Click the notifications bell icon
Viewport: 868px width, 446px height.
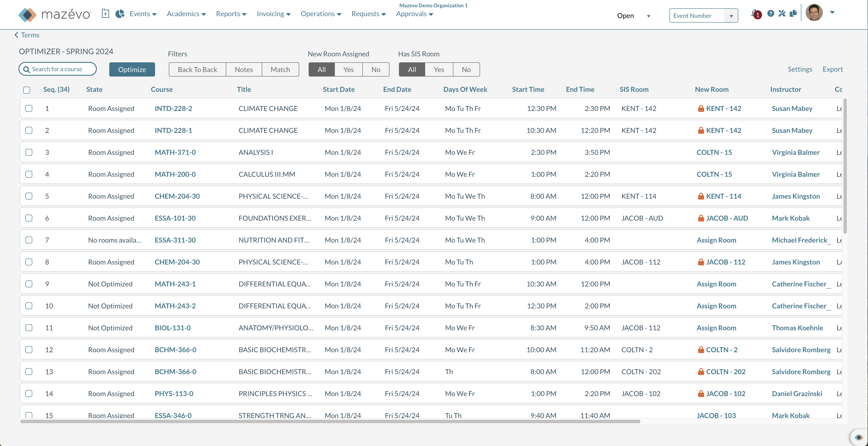755,14
